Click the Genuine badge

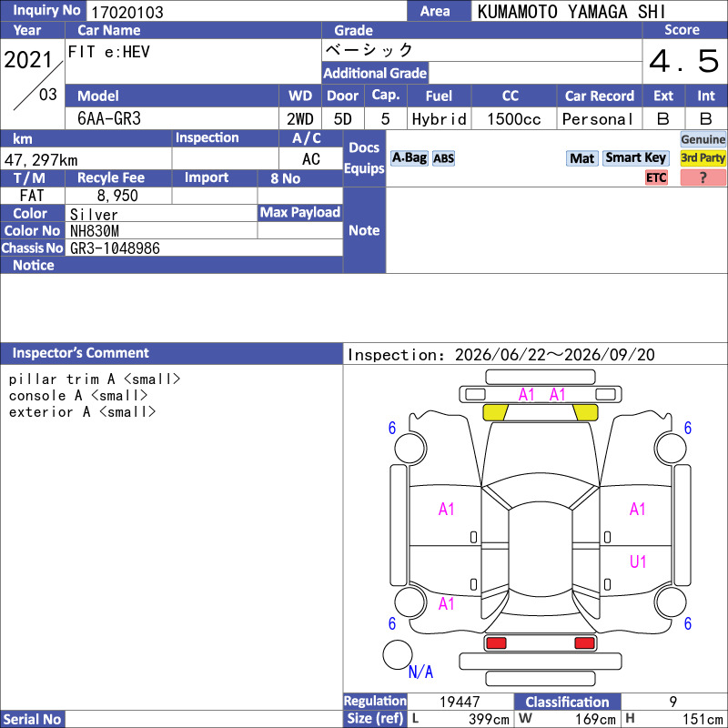[703, 139]
